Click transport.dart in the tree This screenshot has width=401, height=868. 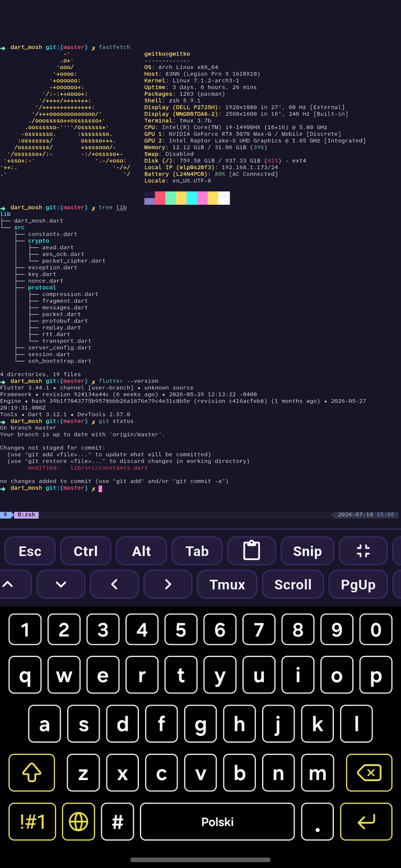click(67, 341)
